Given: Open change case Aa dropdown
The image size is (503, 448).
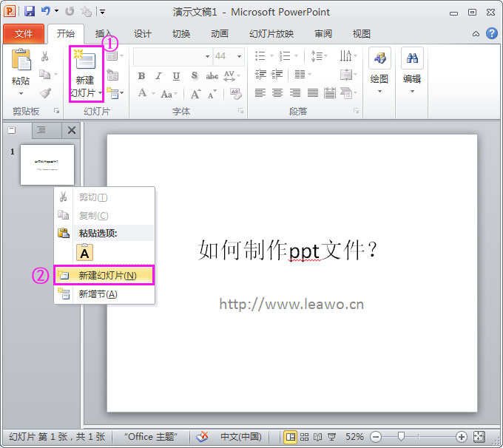Looking at the screenshot, I should tap(169, 94).
